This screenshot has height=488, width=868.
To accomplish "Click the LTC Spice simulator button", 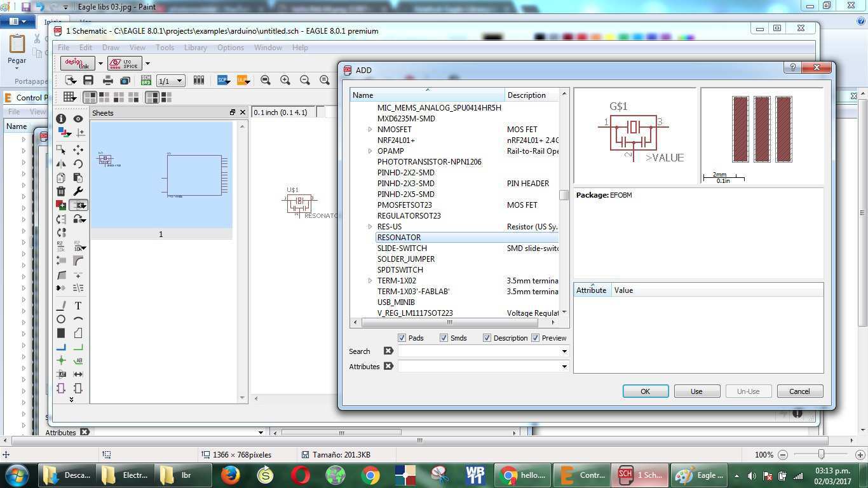I will point(125,63).
